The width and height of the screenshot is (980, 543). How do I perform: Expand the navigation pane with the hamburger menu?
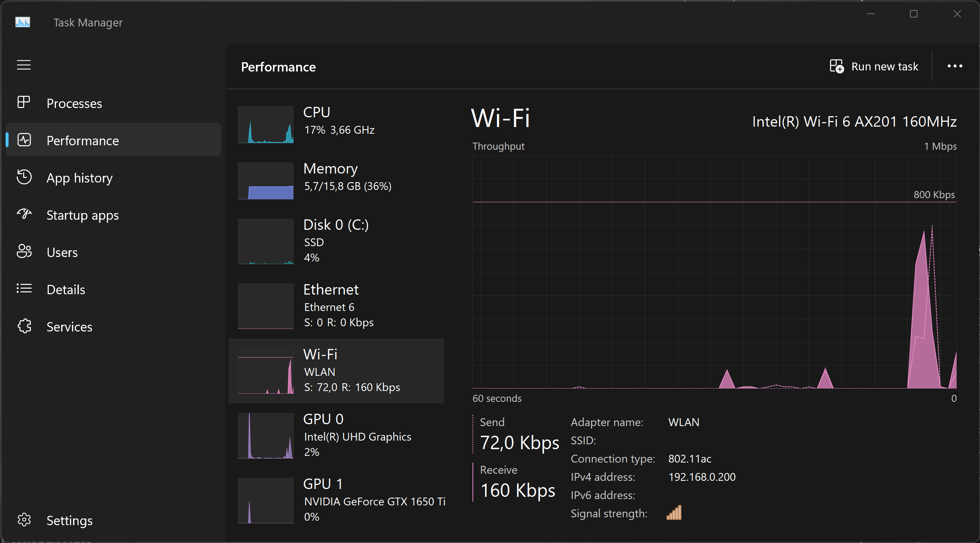[23, 65]
